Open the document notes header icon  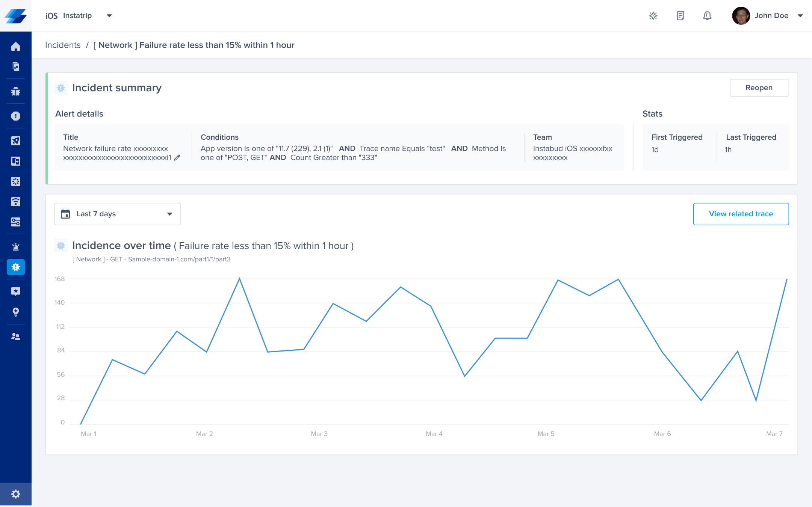pyautogui.click(x=680, y=16)
